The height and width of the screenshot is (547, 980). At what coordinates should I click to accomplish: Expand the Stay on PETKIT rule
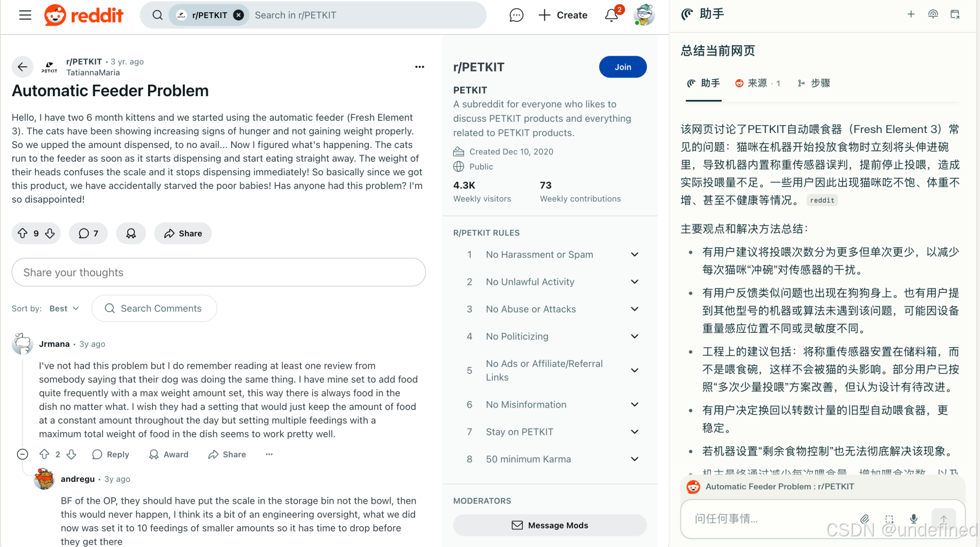point(635,432)
